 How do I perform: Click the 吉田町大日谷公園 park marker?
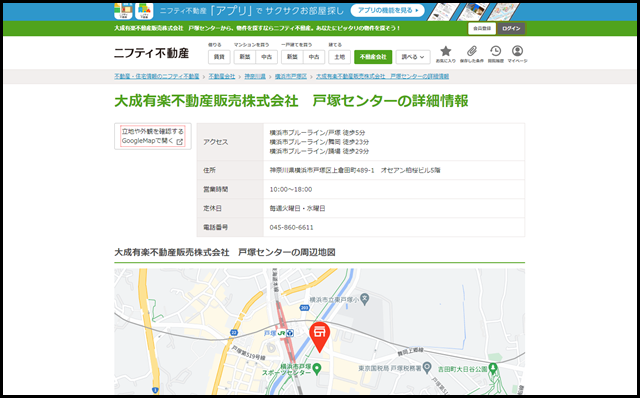click(x=493, y=368)
